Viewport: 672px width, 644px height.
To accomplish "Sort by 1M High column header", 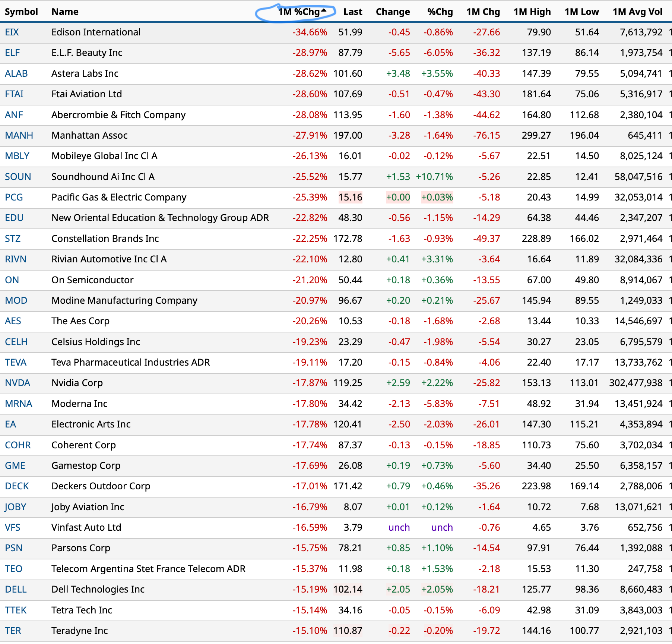I will pyautogui.click(x=532, y=12).
